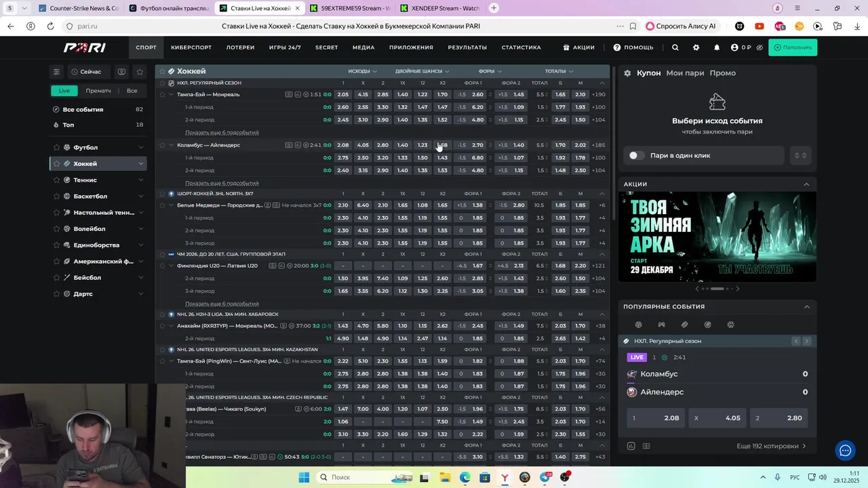Select the Дартс sport icon

coord(67,293)
